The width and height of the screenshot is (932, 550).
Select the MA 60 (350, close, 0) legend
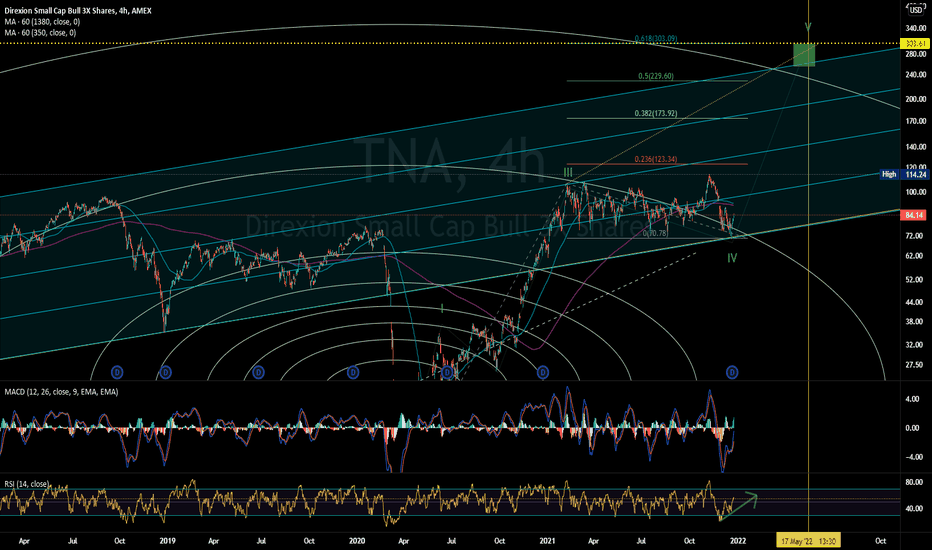(40, 33)
